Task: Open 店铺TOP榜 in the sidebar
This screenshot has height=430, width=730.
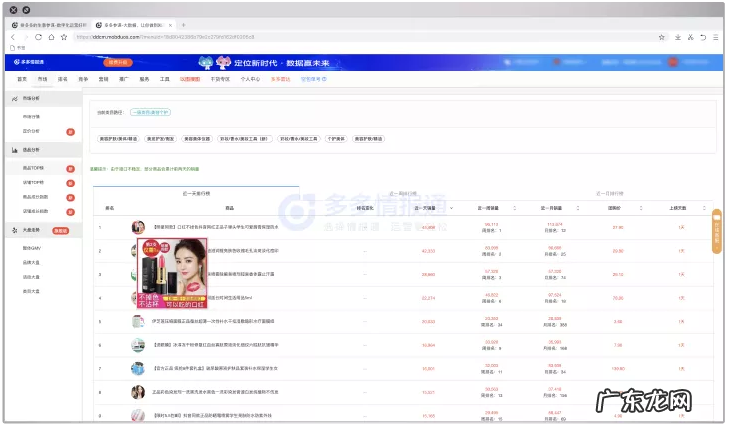Action: coord(34,183)
